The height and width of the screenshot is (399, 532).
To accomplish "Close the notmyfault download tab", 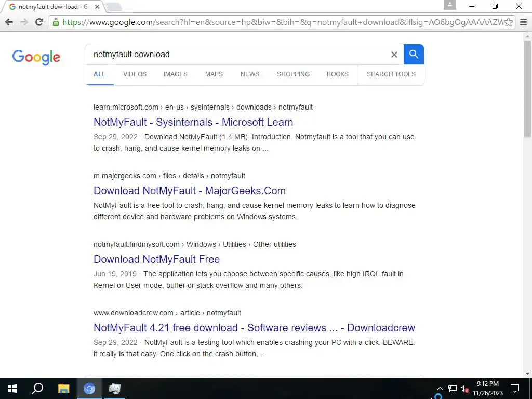I will pyautogui.click(x=97, y=7).
